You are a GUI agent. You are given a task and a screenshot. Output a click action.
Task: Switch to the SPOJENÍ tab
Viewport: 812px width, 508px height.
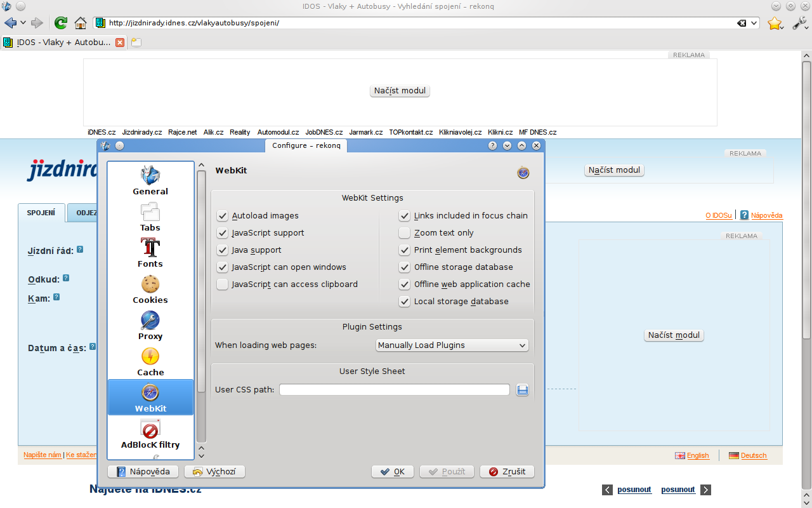pos(41,213)
